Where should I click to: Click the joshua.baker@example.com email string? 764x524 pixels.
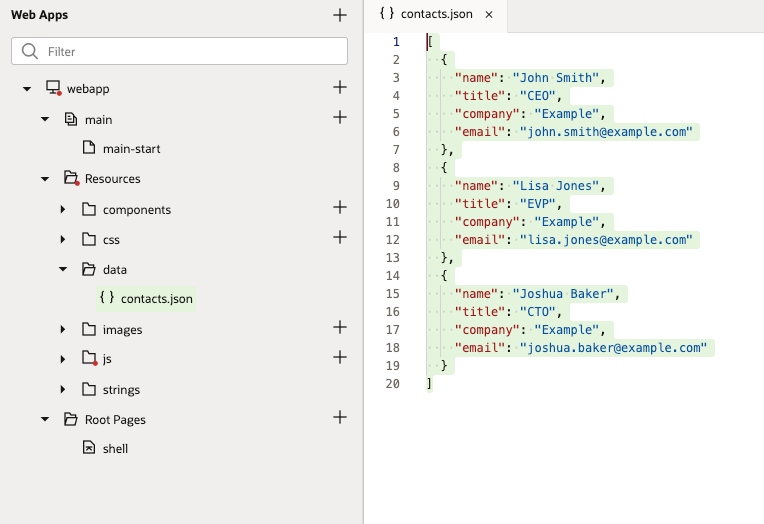613,348
